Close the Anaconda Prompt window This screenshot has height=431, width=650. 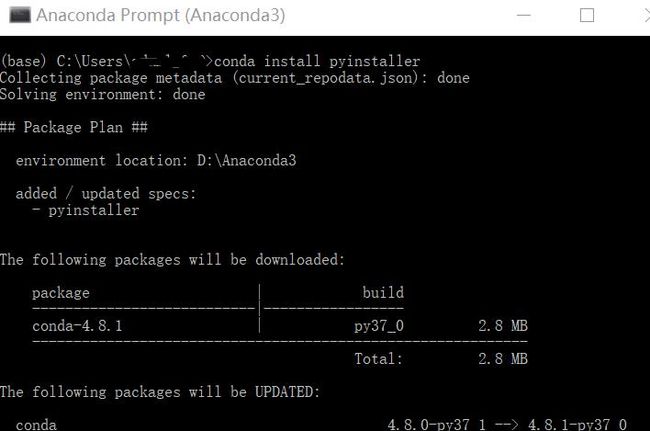647,16
